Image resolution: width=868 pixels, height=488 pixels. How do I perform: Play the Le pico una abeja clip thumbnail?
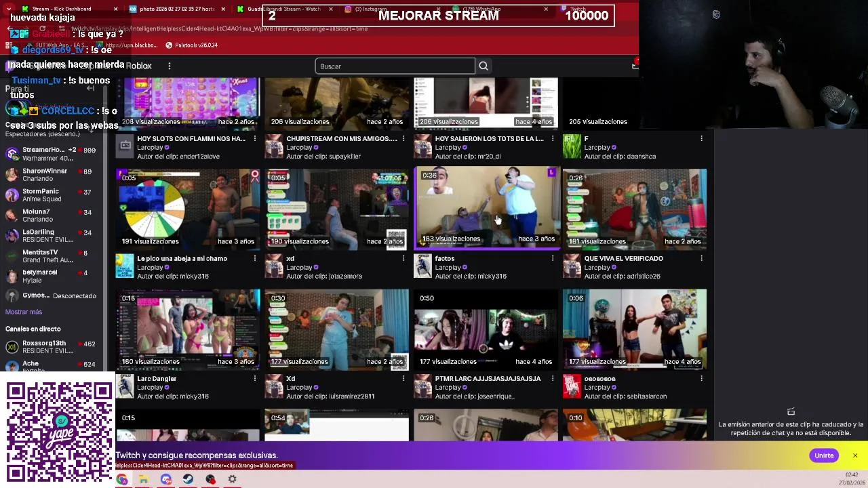pos(188,209)
